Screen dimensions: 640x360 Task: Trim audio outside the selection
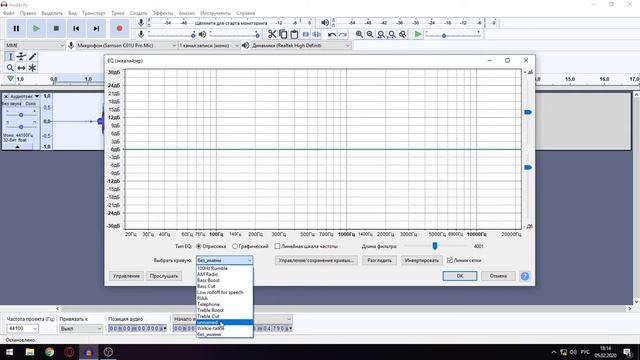(x=305, y=34)
